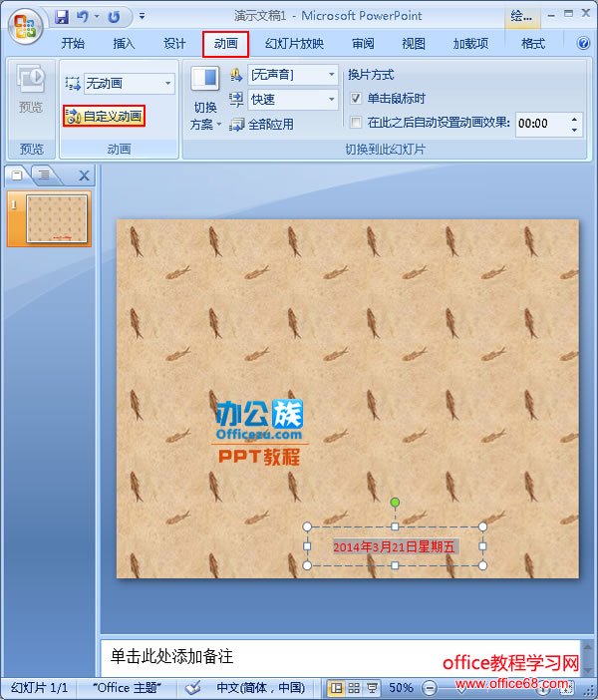This screenshot has width=598, height=700.
Task: Click the 预览 animation preview button
Action: click(30, 89)
